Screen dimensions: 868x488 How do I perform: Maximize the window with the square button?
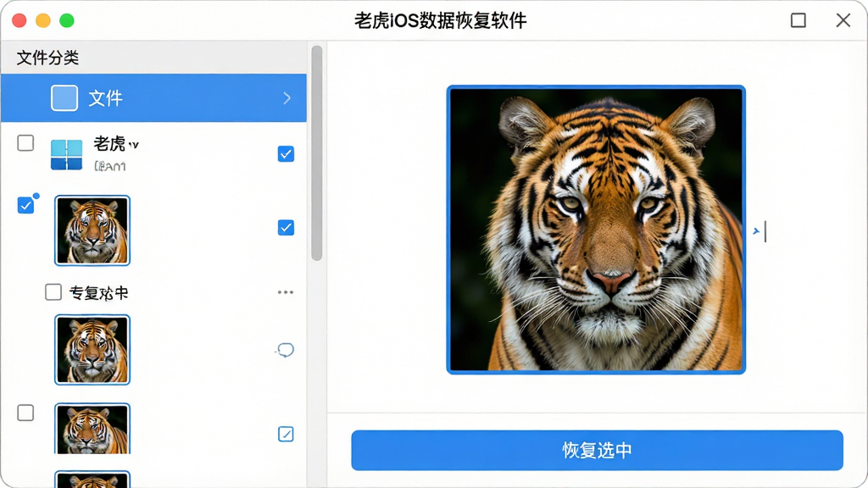pos(798,20)
